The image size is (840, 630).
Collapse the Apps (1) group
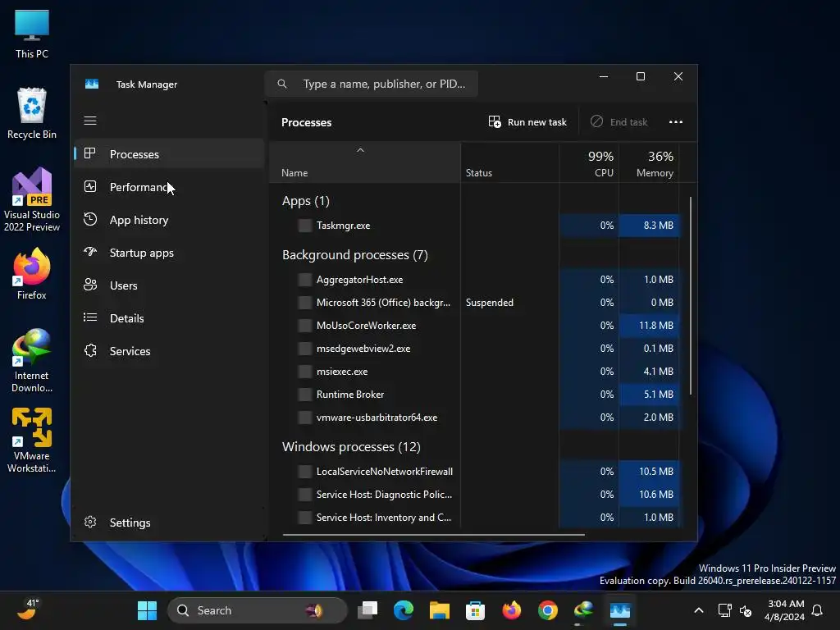point(305,201)
